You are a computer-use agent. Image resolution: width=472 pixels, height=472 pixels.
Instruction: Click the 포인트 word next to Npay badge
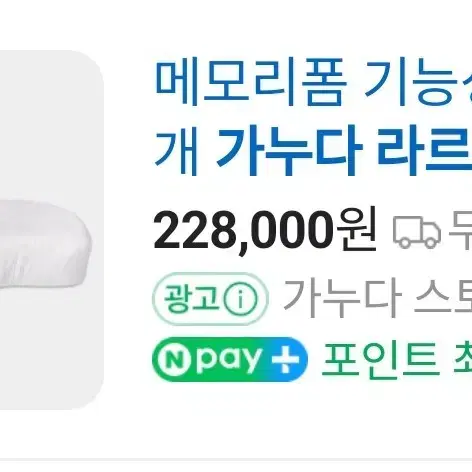[380, 360]
